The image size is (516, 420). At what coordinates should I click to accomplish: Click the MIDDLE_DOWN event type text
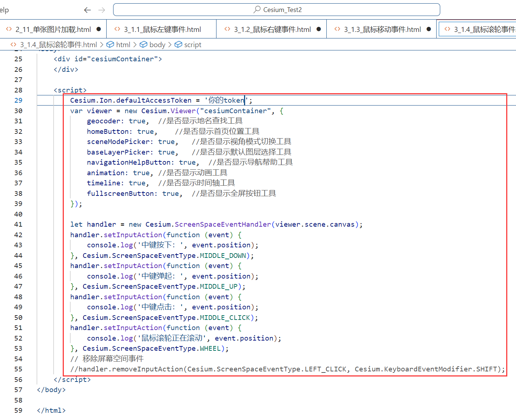pos(223,256)
